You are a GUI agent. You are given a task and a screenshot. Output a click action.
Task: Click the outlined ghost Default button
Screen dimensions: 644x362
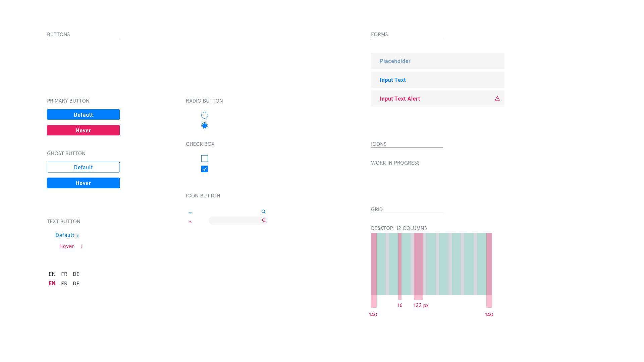coord(83,167)
